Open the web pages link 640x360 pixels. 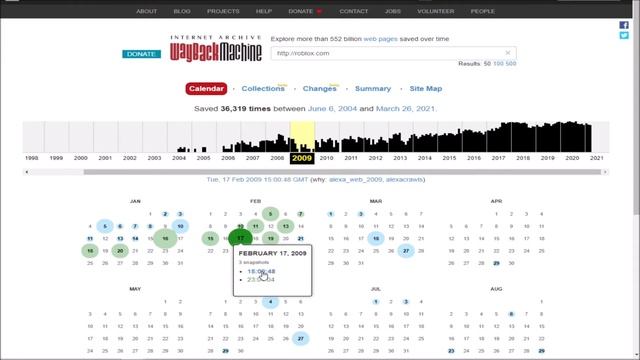380,39
